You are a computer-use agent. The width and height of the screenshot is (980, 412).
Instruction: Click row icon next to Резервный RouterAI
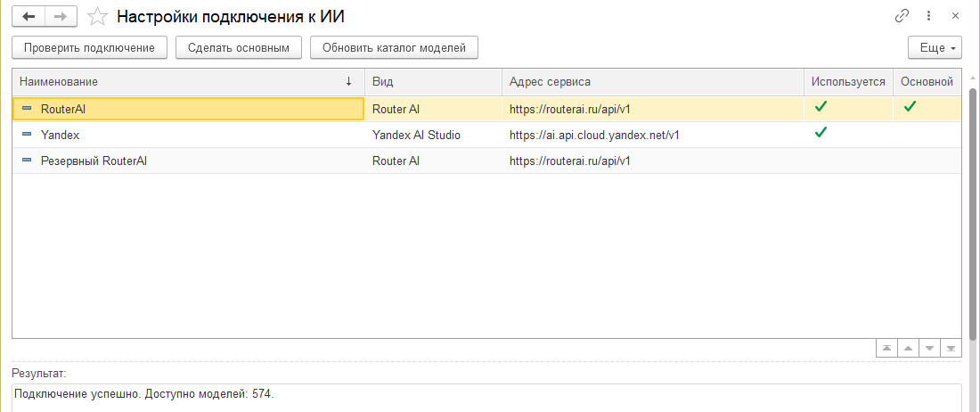pos(26,161)
